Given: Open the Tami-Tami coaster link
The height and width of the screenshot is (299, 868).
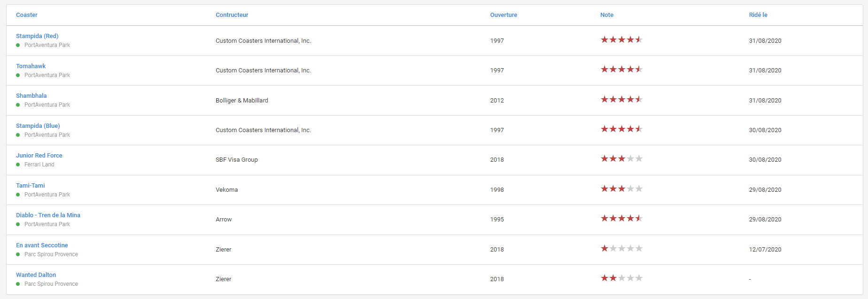Looking at the screenshot, I should pos(31,186).
